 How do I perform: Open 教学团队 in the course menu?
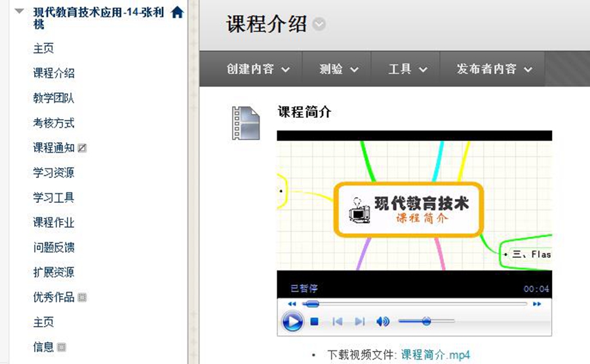(x=54, y=98)
